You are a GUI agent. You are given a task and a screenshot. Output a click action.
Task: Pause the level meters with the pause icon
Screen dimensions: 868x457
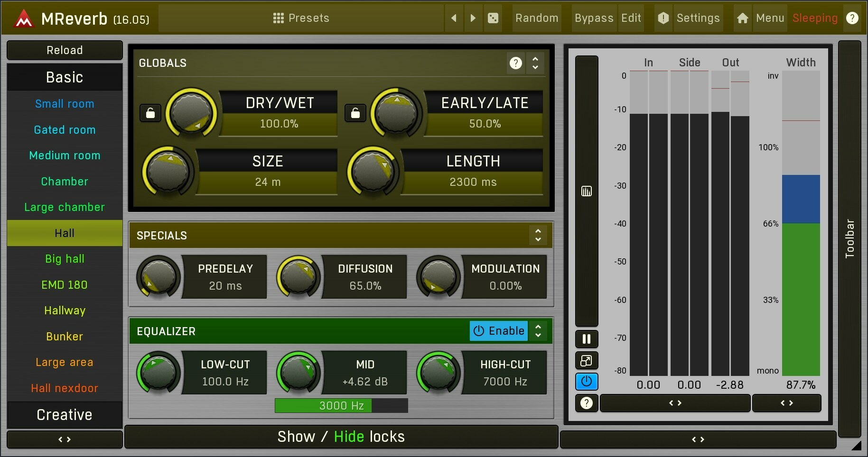tap(587, 339)
